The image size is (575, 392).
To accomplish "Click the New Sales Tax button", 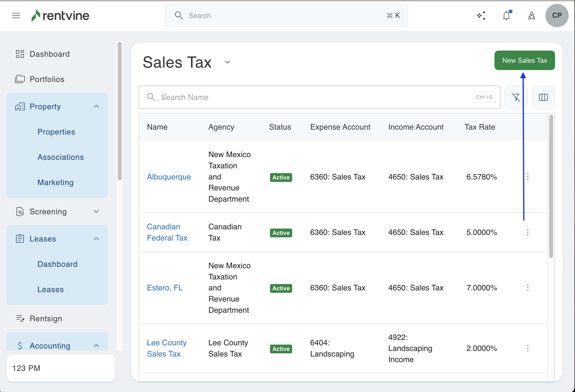I will (524, 60).
